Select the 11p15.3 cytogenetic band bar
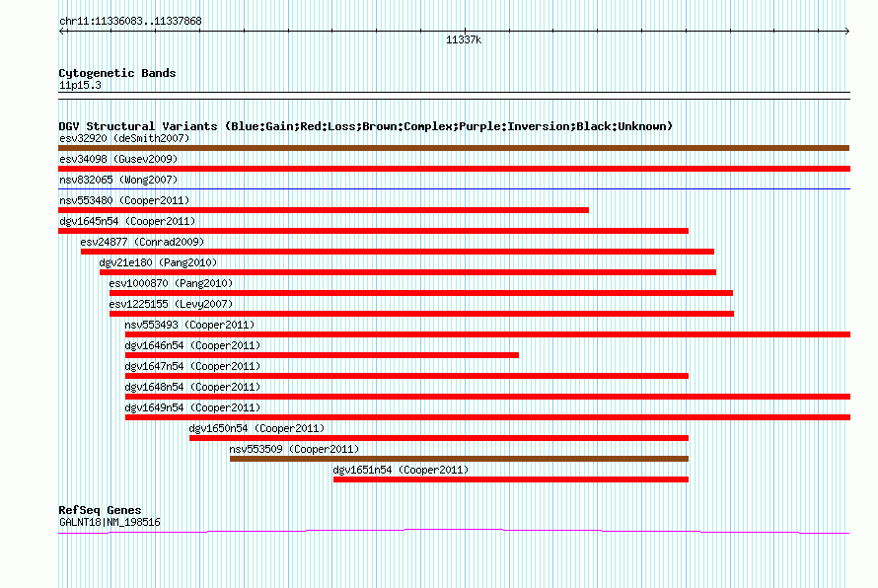Image resolution: width=878 pixels, height=588 pixels. tap(454, 96)
